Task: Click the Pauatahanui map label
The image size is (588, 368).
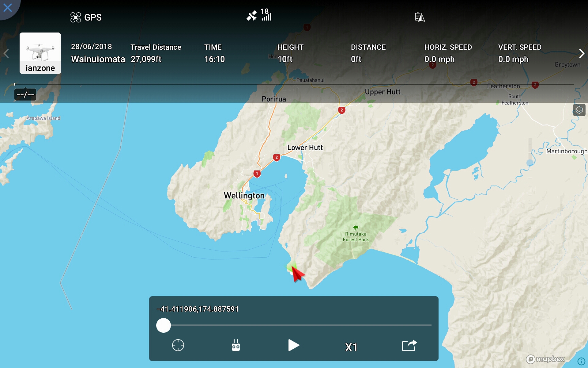Action: click(x=310, y=80)
